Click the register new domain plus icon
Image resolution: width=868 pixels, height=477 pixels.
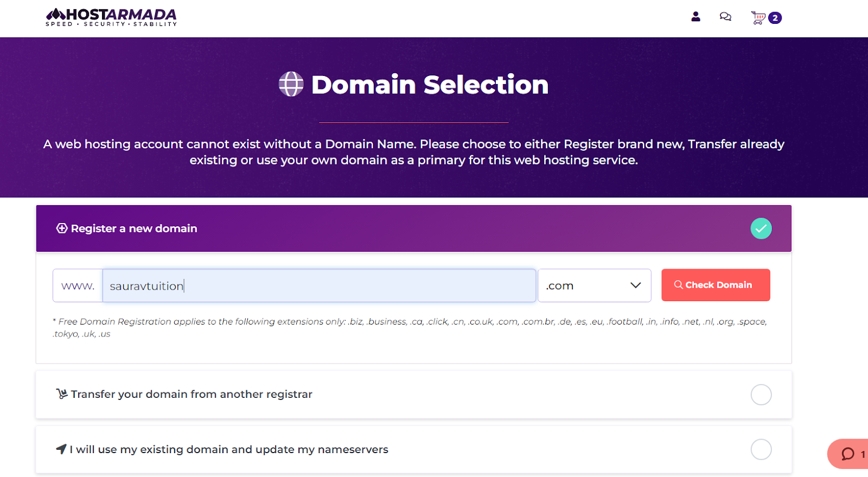61,228
